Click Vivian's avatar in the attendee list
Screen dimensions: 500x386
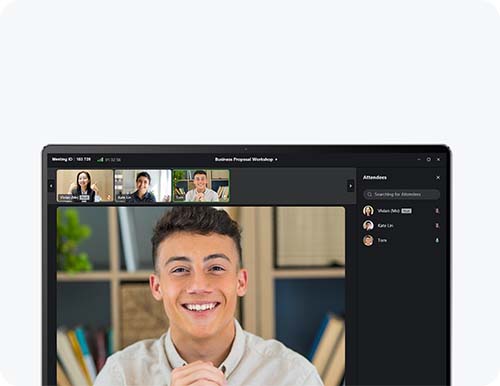[x=368, y=211]
